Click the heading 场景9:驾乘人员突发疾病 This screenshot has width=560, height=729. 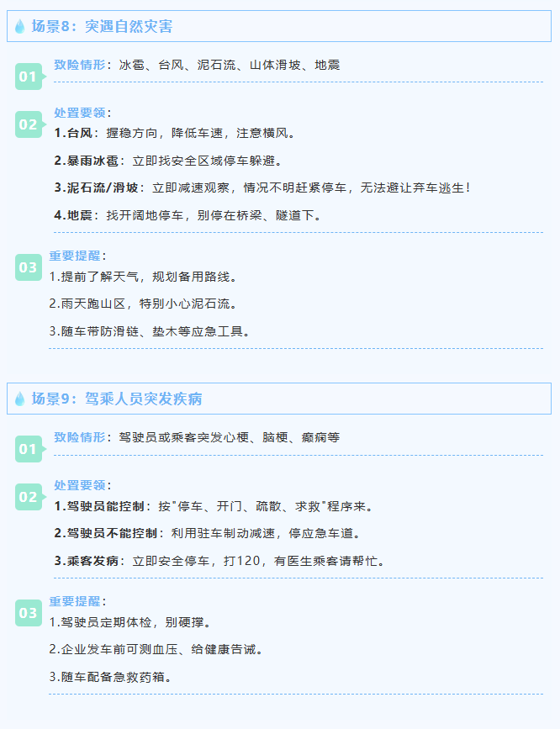[x=117, y=399]
